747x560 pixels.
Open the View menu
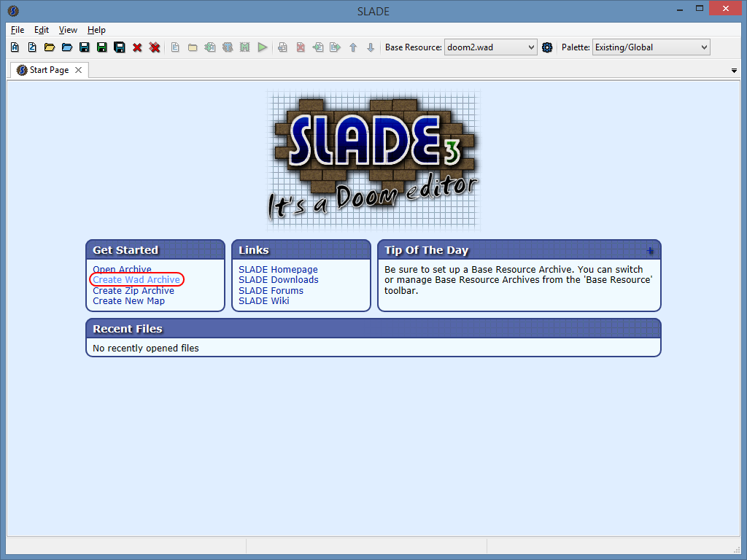coord(68,29)
